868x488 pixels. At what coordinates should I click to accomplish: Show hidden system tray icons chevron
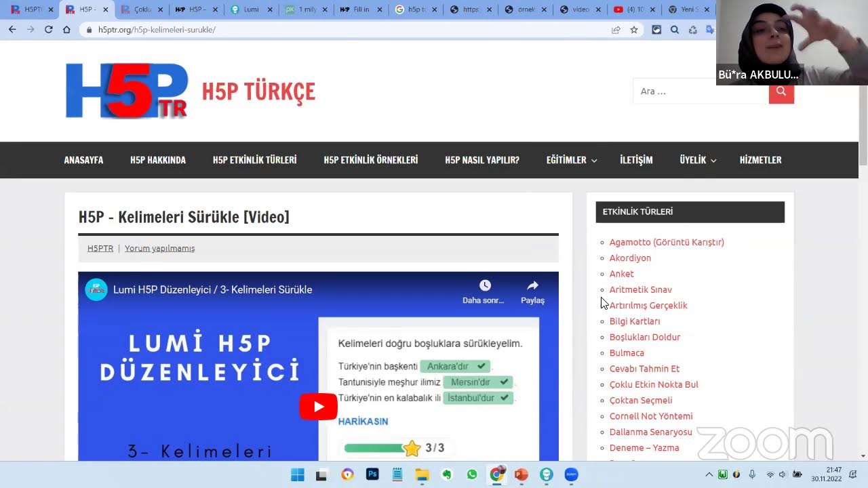click(709, 474)
